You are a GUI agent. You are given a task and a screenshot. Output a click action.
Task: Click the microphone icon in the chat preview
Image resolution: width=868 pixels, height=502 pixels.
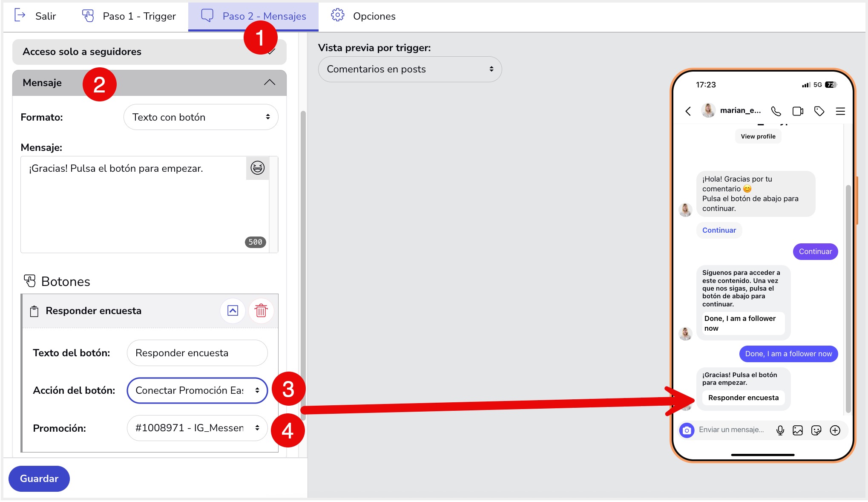[780, 430]
